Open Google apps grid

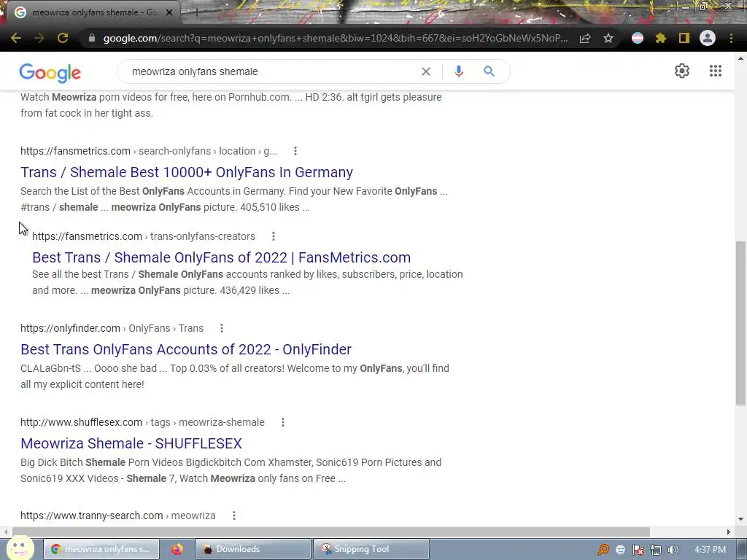click(716, 71)
